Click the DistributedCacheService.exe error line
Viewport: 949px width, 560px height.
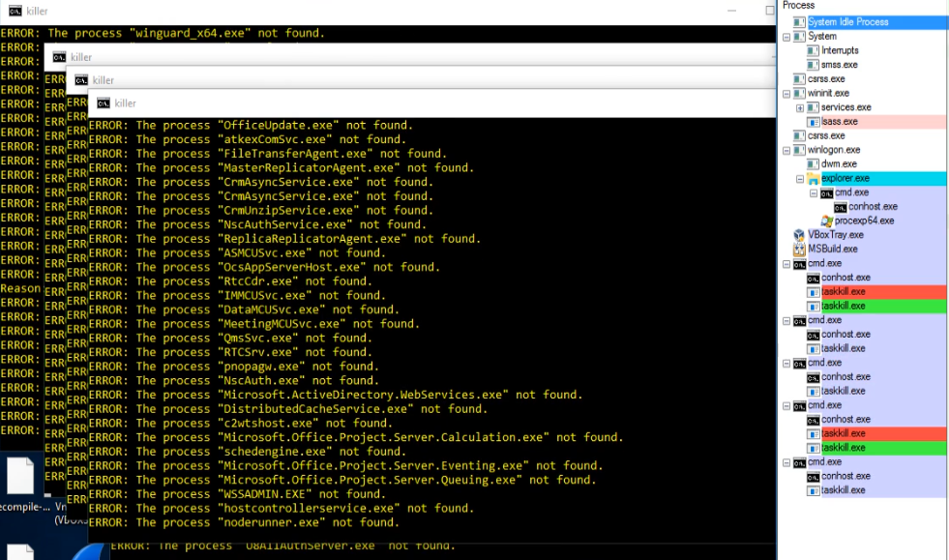coord(288,409)
